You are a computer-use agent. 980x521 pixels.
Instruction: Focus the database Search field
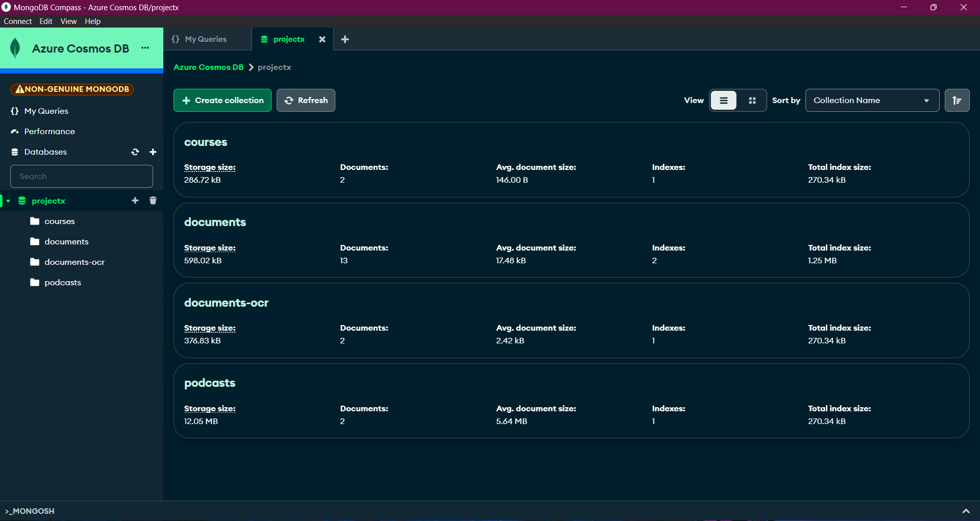coord(82,176)
